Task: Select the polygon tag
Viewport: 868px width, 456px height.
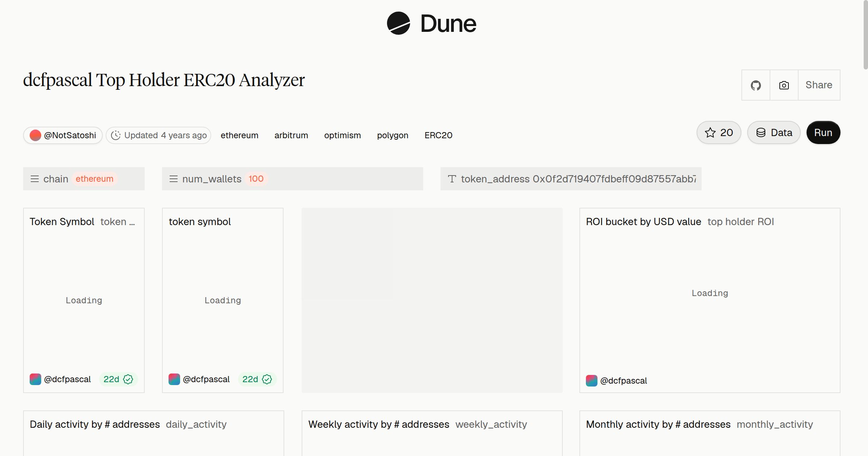Action: coord(392,135)
